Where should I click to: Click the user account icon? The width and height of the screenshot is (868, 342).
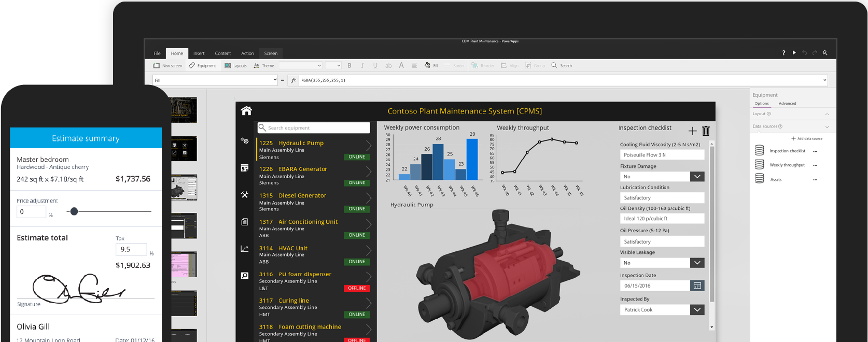[x=825, y=53]
